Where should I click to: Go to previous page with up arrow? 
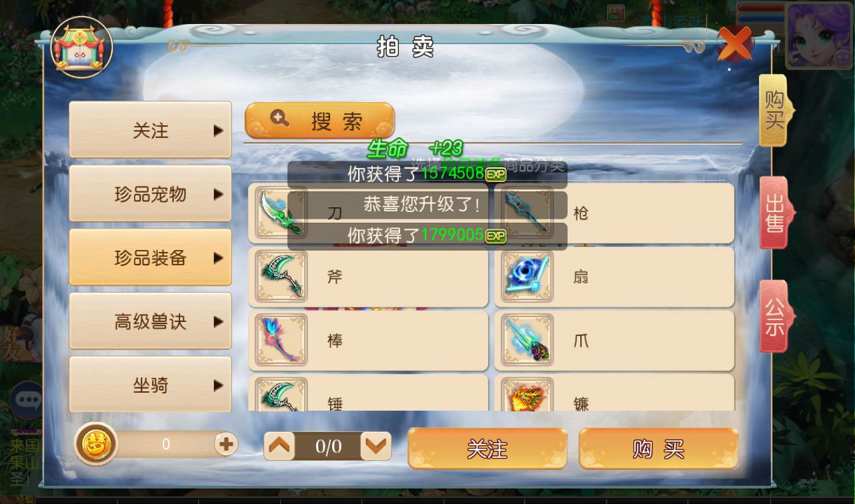click(279, 446)
